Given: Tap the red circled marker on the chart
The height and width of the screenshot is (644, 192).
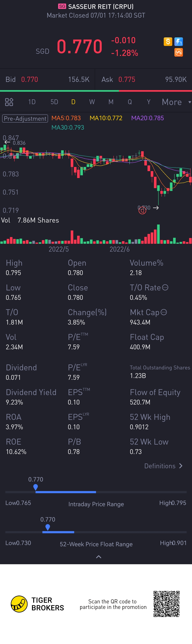Looking at the screenshot, I should coord(142,211).
